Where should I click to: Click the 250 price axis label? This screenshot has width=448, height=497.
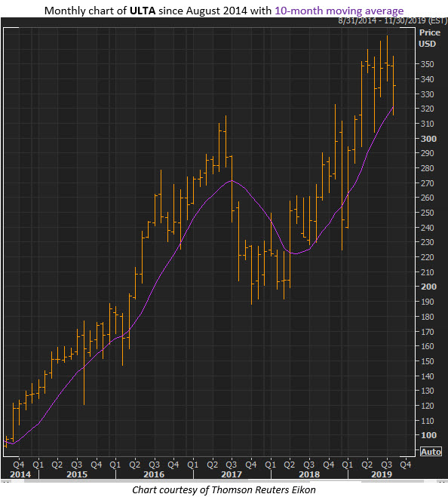427,213
